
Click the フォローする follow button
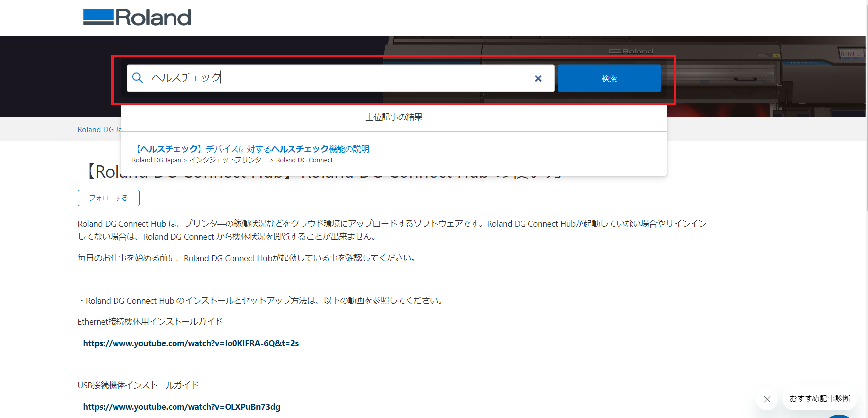click(109, 198)
